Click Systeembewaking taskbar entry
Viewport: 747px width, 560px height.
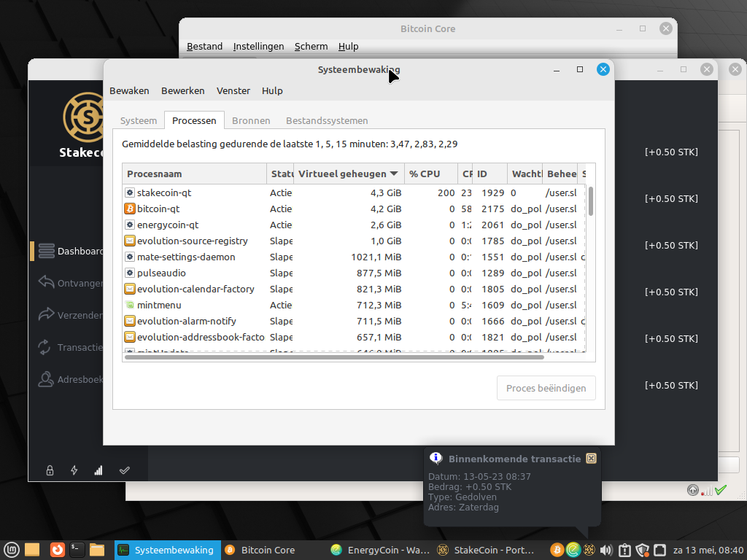(167, 550)
